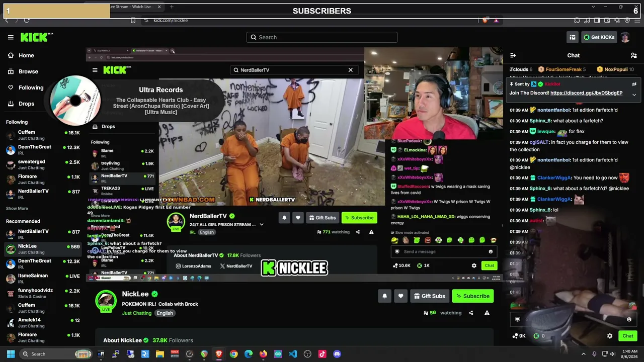The width and height of the screenshot is (644, 362).
Task: Hide the pinned KickBot message
Action: 634,84
